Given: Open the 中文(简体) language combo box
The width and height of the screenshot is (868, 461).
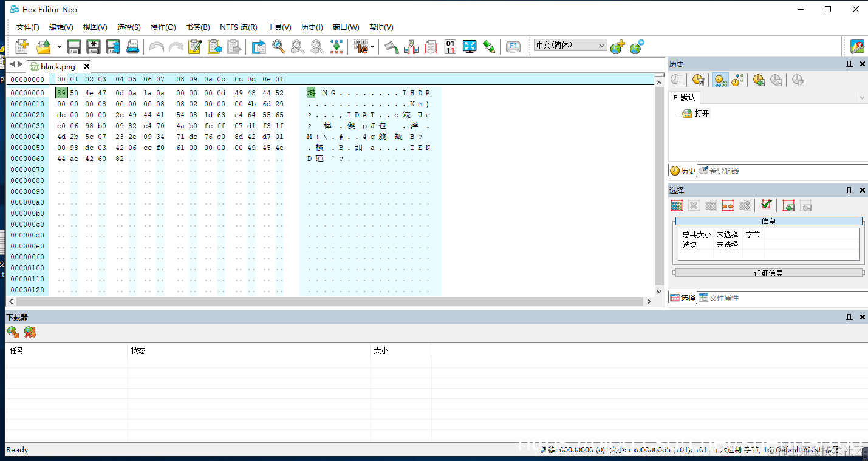Looking at the screenshot, I should tap(570, 45).
